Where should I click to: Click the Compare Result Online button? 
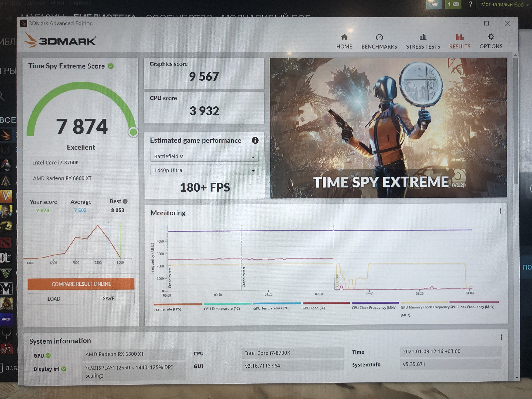[81, 284]
